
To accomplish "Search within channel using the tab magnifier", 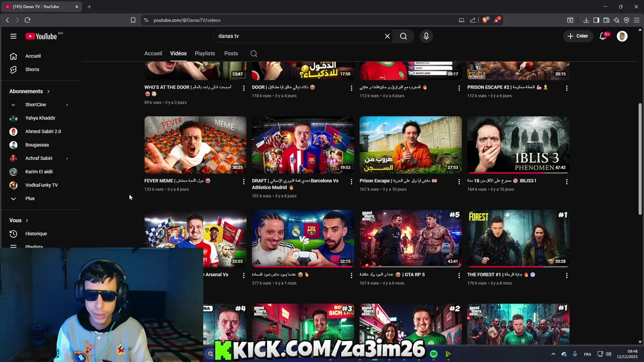I will [254, 53].
